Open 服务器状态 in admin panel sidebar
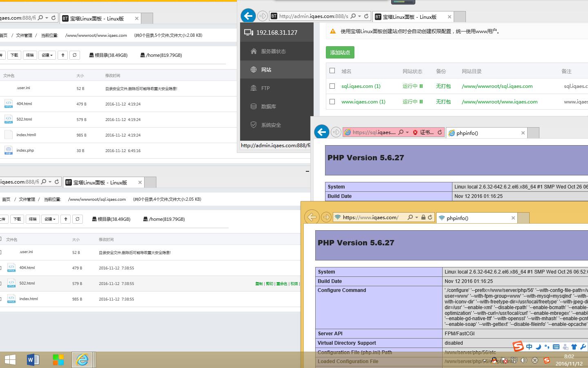Screen dimensions: 588x368 276,51
